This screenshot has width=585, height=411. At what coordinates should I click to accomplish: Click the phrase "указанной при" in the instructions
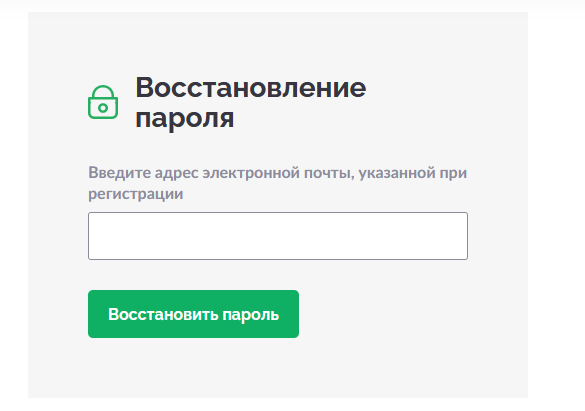(x=413, y=173)
